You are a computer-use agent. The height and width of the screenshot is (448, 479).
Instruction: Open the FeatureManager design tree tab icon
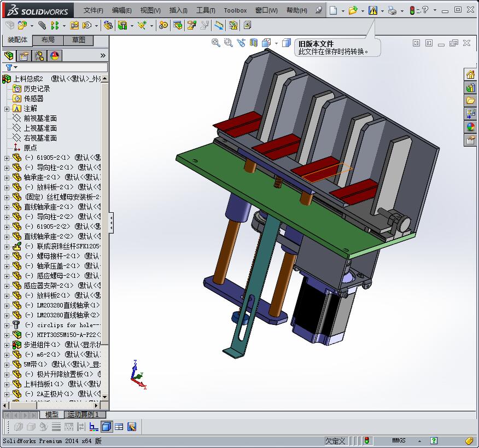pyautogui.click(x=9, y=56)
